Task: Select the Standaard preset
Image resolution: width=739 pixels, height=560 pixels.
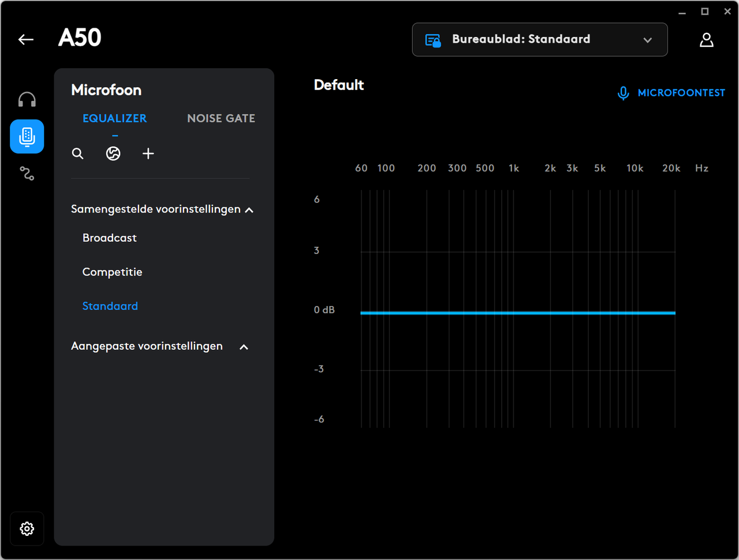Action: (x=110, y=306)
